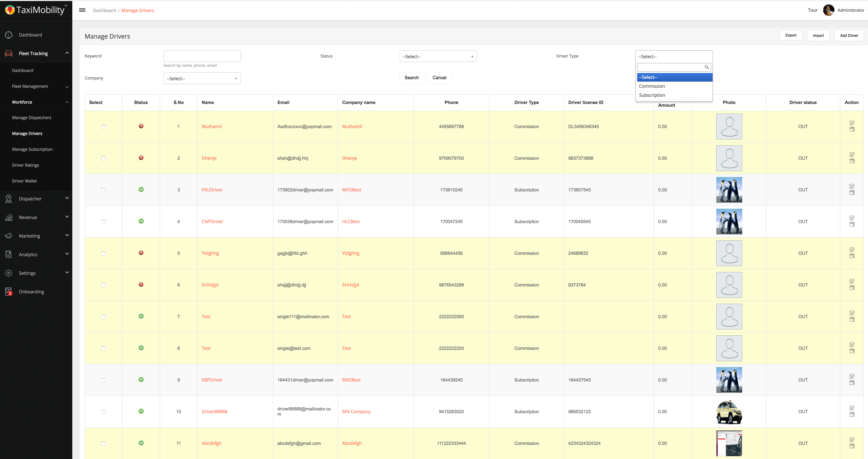This screenshot has width=868, height=459.
Task: Click the penguin photo of FRUDriver
Action: pos(729,190)
